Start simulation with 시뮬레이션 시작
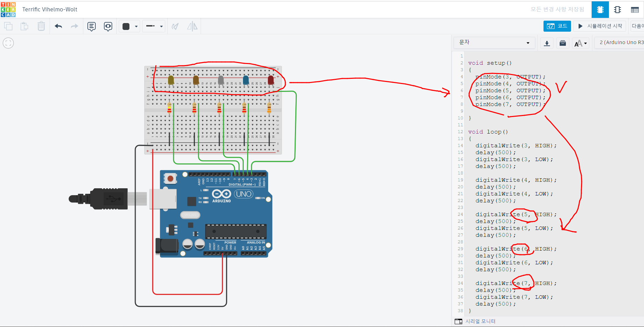This screenshot has width=644, height=327. coord(601,26)
